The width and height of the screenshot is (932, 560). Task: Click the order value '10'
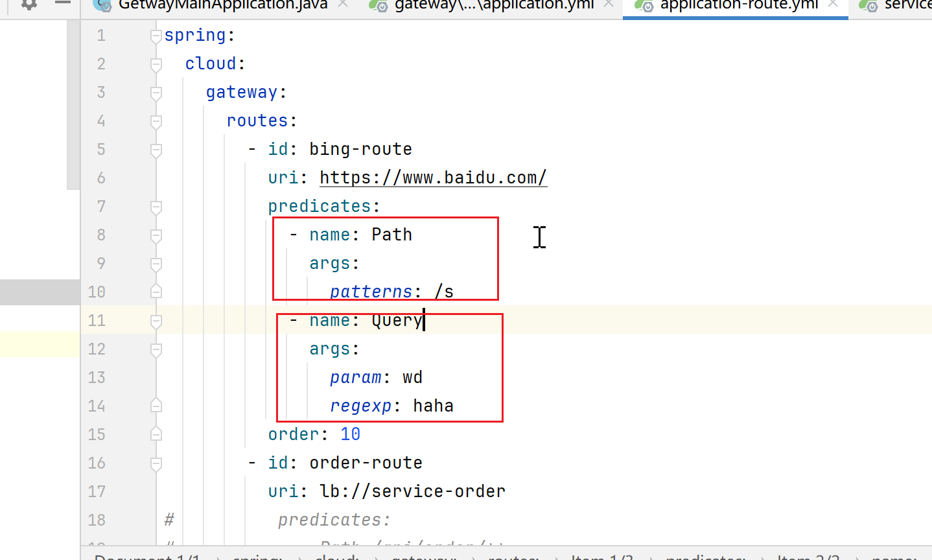click(351, 434)
